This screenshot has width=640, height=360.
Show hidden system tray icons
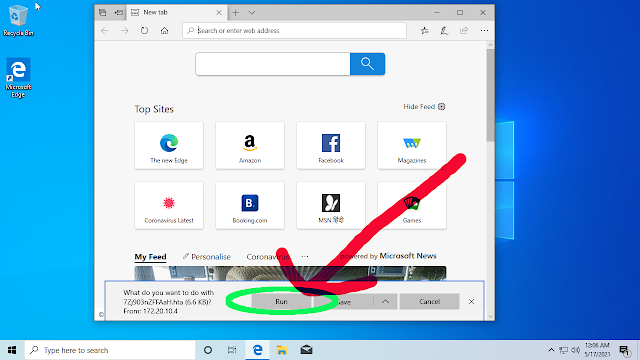click(x=551, y=350)
